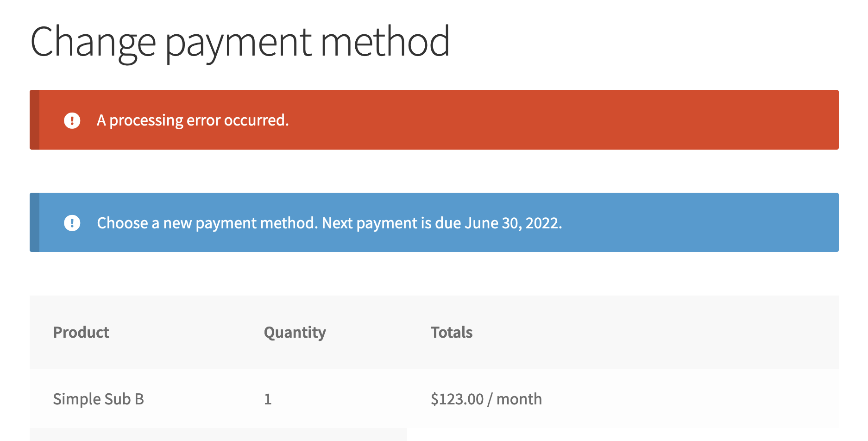Click the '$123.00 / month' price
The height and width of the screenshot is (441, 868).
(x=486, y=399)
